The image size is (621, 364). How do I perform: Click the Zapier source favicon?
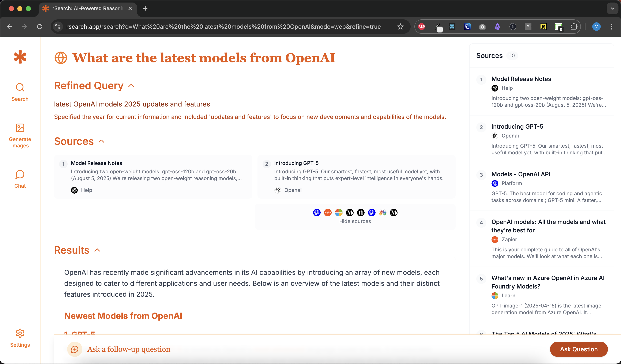click(x=327, y=212)
